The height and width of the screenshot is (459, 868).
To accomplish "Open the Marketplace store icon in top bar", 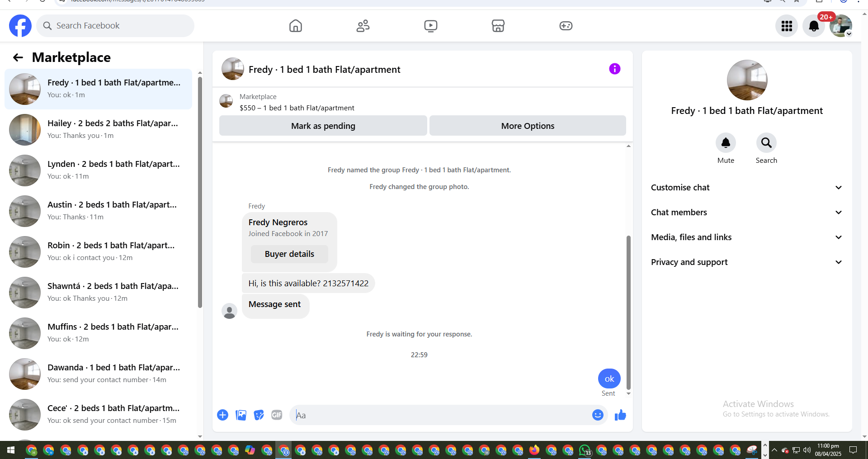I will (x=498, y=26).
